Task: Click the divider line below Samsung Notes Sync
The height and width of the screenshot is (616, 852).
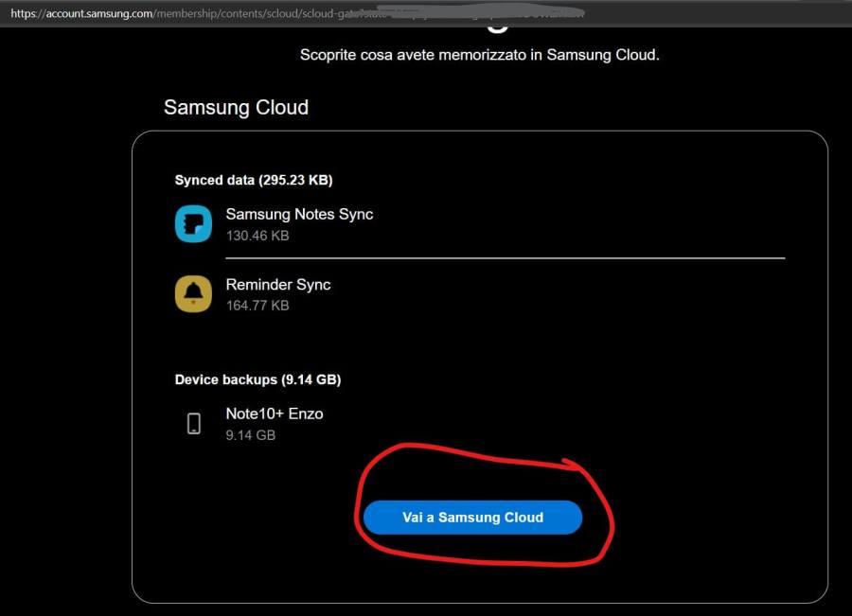Action: (x=505, y=257)
